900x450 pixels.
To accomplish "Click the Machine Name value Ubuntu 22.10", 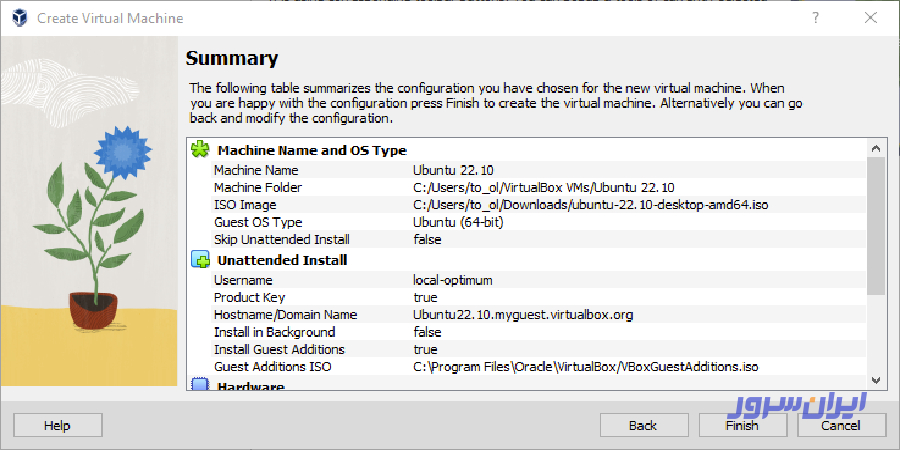I will (453, 170).
